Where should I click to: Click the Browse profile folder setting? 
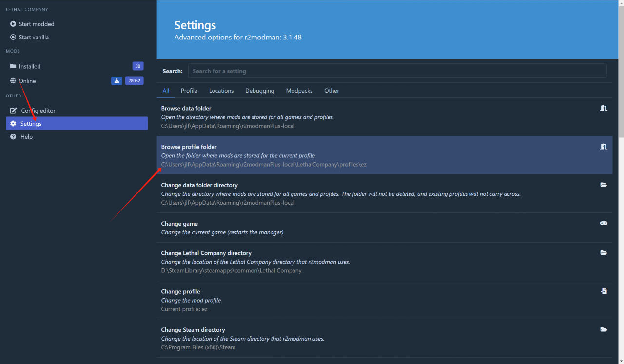pyautogui.click(x=385, y=155)
